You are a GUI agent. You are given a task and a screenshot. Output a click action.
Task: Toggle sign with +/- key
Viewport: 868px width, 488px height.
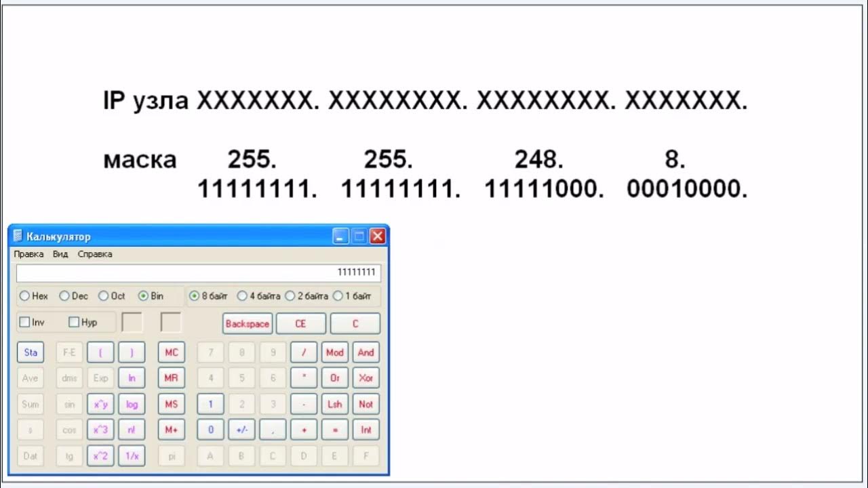[x=241, y=430]
